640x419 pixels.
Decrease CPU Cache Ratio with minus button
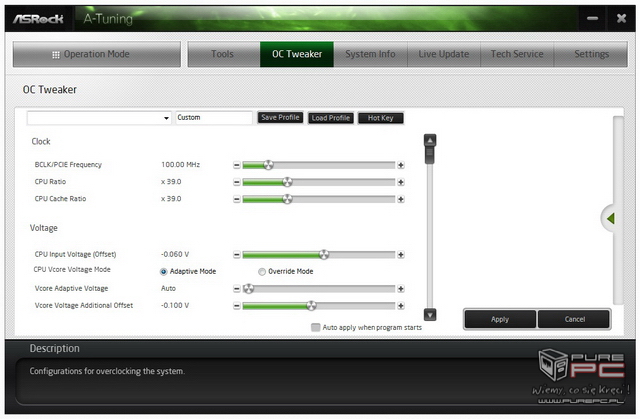[237, 200]
